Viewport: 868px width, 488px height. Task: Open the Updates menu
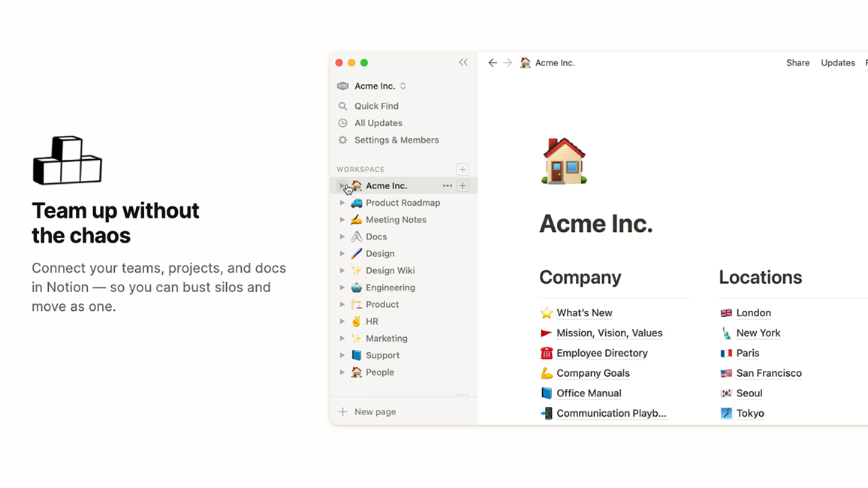(x=837, y=62)
